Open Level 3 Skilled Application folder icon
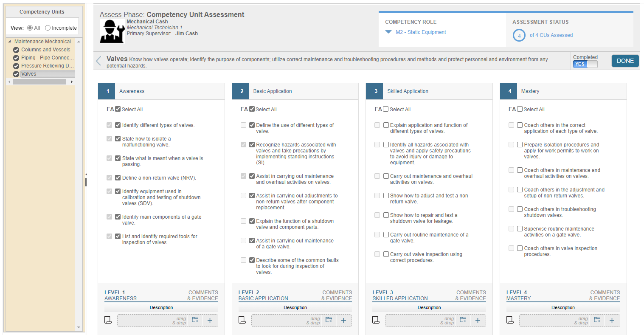The height and width of the screenshot is (335, 644). tap(463, 320)
